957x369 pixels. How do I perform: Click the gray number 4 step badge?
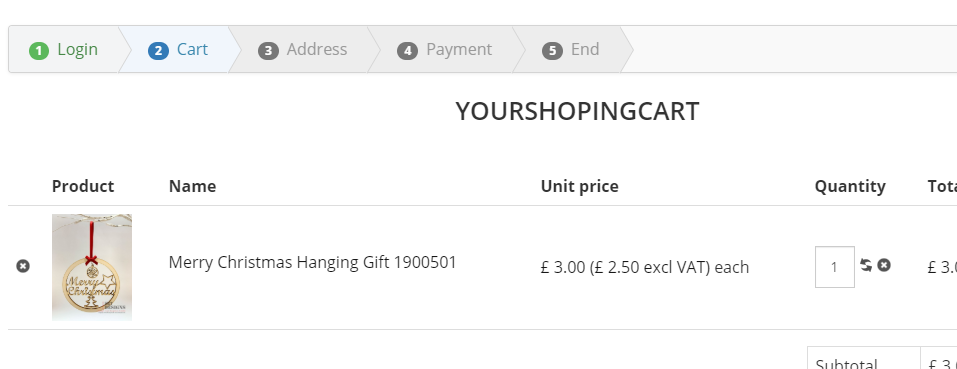407,51
